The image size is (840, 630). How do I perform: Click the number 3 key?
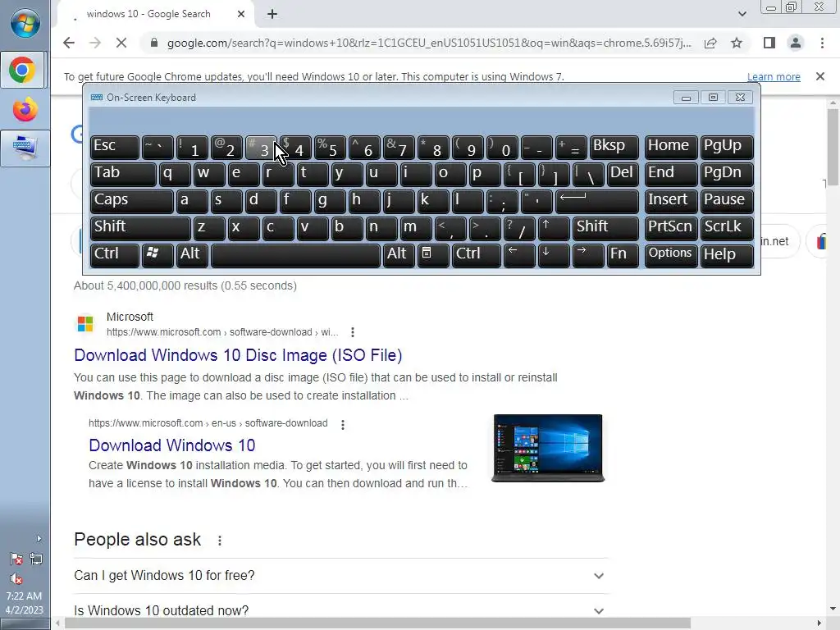pos(261,147)
